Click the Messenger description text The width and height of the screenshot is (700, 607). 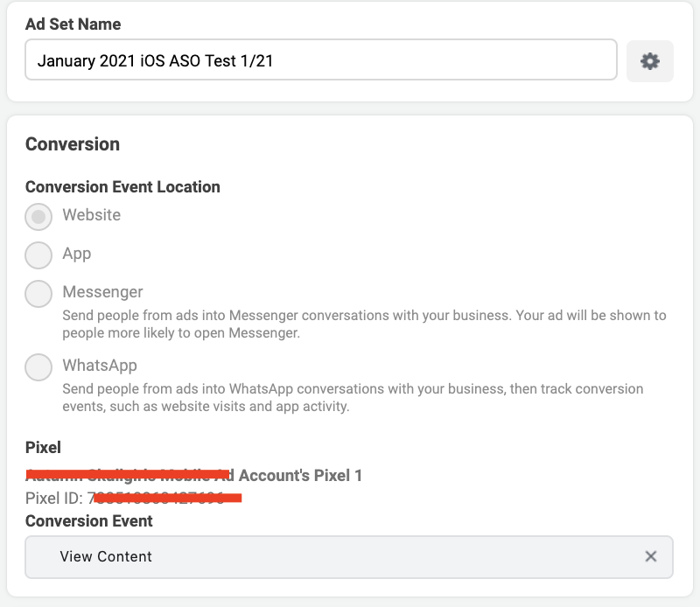[x=364, y=324]
